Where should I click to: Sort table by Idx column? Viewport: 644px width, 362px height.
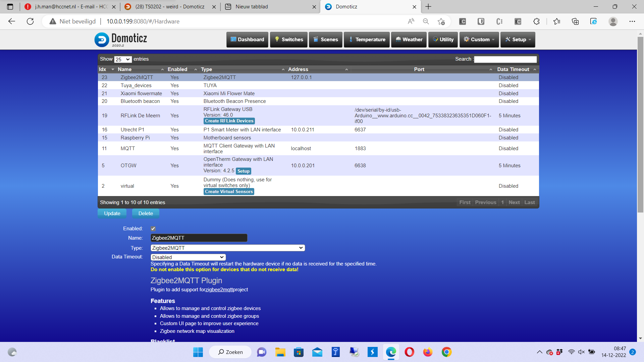pos(107,69)
